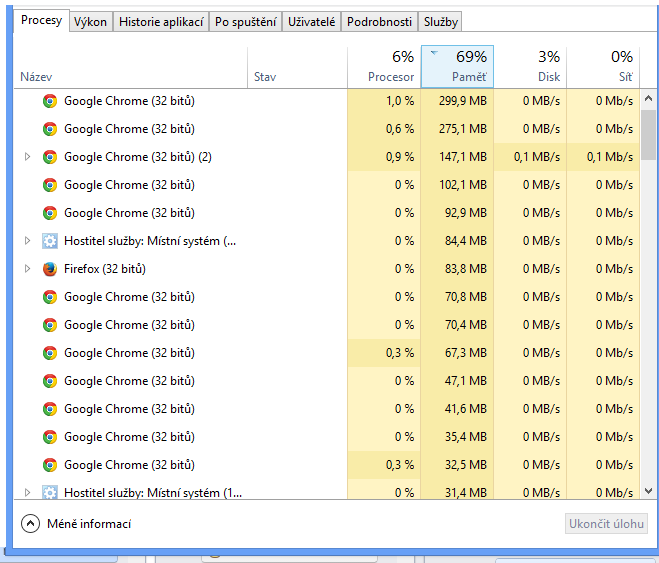The width and height of the screenshot is (659, 563).
Task: Click the scroll down arrow of the process list
Action: pyautogui.click(x=648, y=490)
